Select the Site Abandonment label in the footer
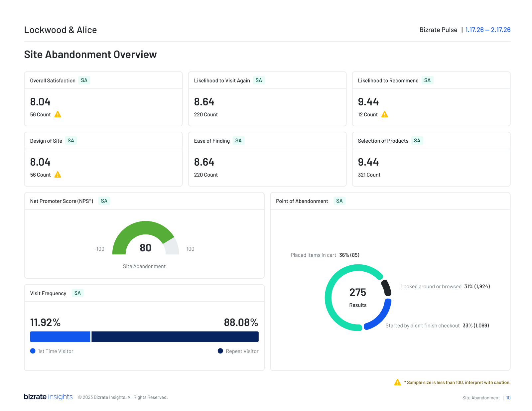The image size is (532, 411). pyautogui.click(x=481, y=398)
